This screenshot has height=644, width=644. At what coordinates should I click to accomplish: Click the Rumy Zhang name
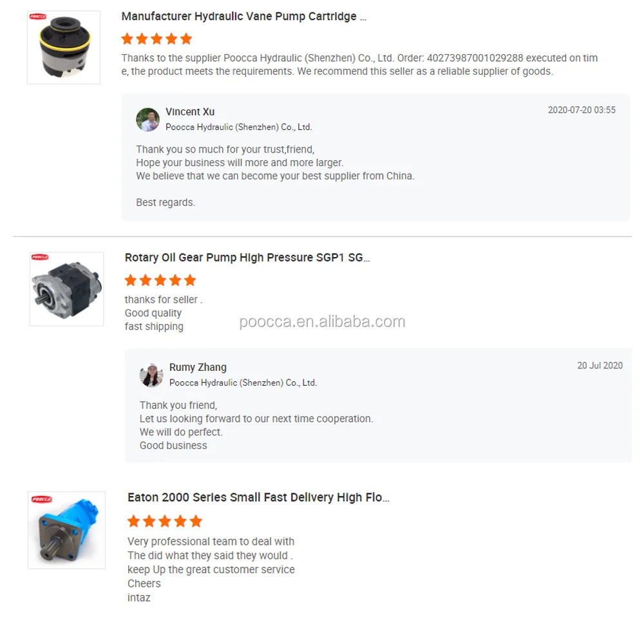[198, 367]
